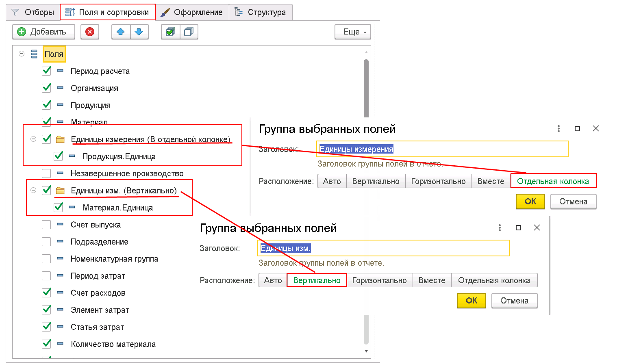Collapse the Поля root tree node

22,54
